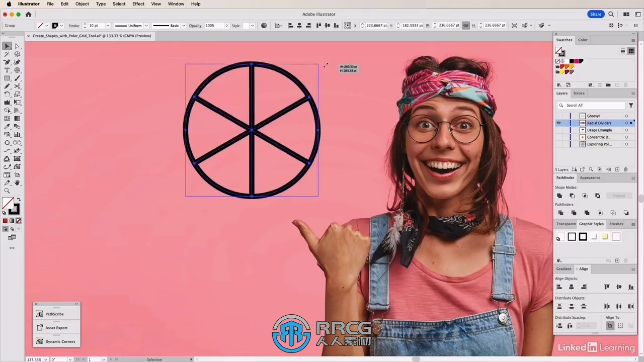Image resolution: width=644 pixels, height=362 pixels.
Task: Open the Apple menu
Action: pos(9,4)
